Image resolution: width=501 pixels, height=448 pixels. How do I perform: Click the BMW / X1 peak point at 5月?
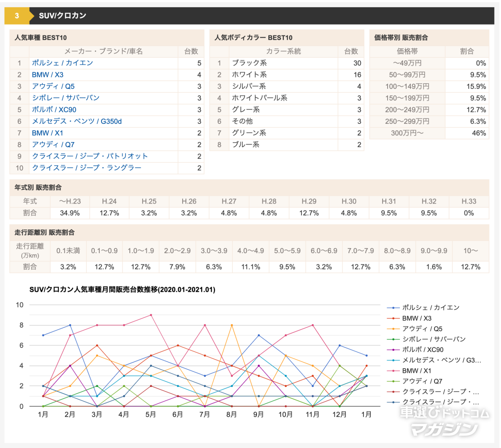151,315
